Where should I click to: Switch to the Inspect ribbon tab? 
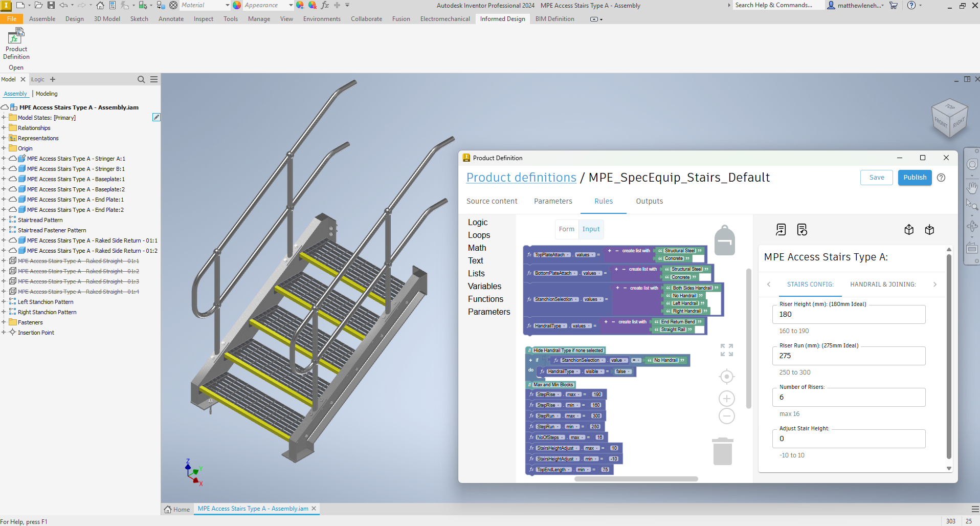pos(203,19)
